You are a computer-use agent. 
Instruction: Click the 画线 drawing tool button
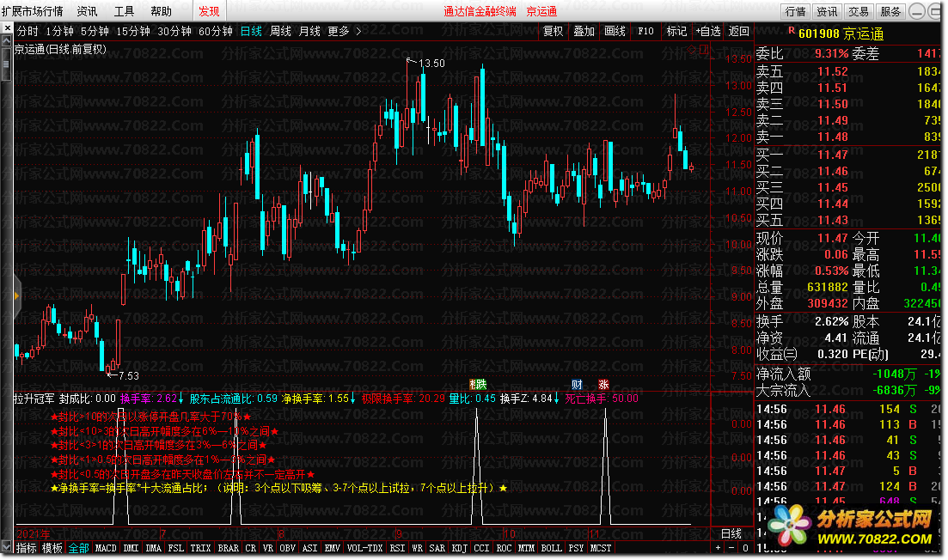click(x=615, y=31)
